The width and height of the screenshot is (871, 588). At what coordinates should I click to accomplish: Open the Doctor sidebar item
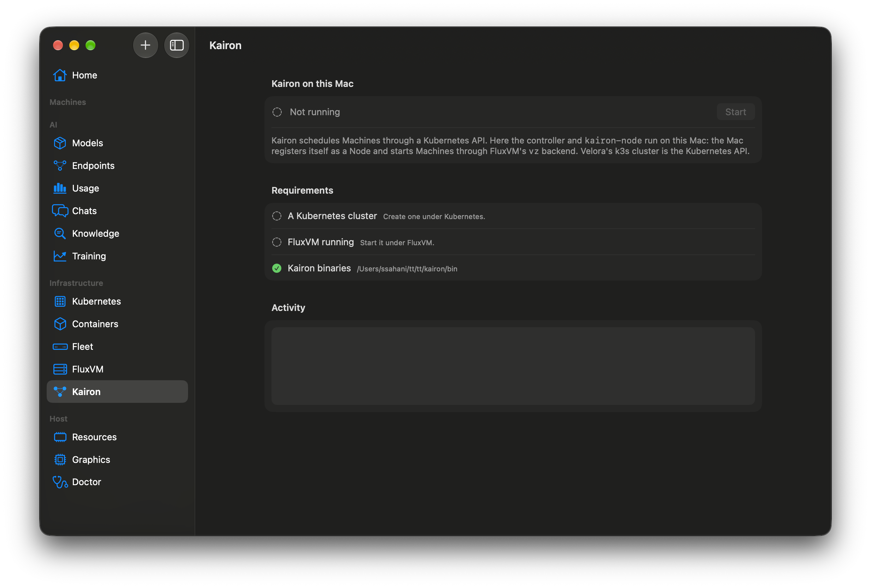(117, 482)
